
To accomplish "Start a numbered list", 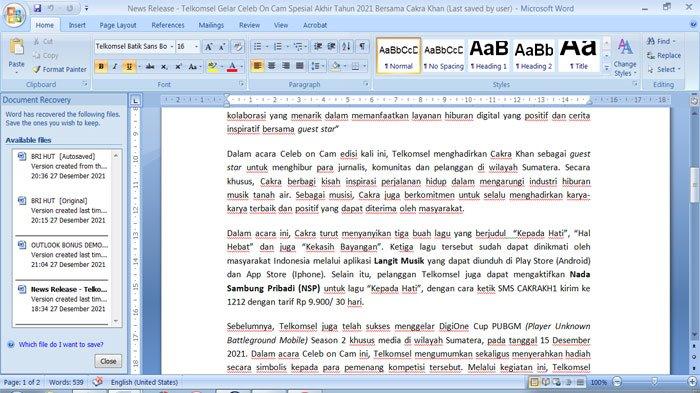I will pyautogui.click(x=277, y=46).
